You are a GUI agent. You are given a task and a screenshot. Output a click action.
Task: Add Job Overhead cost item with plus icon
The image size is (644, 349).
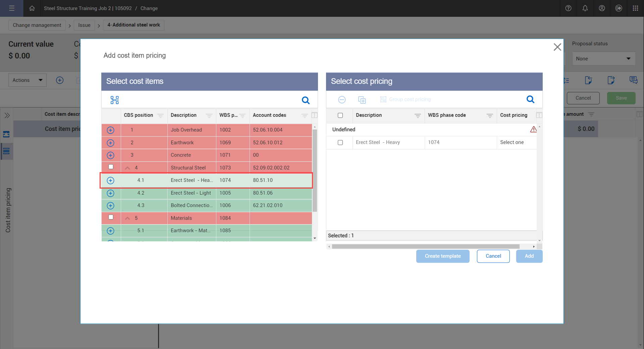(110, 130)
